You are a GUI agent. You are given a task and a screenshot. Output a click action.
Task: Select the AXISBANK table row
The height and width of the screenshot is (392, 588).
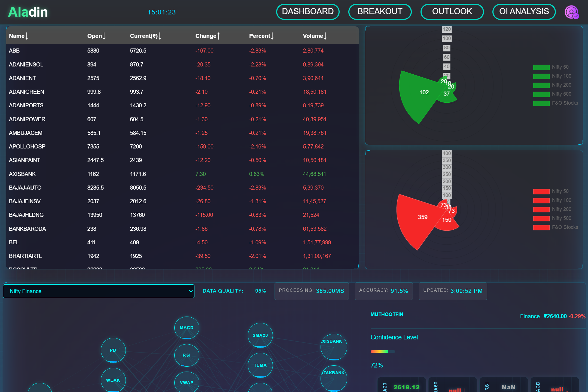[x=182, y=174]
